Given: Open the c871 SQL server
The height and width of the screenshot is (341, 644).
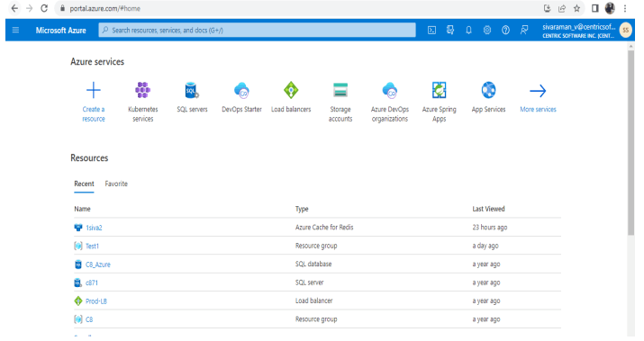Looking at the screenshot, I should pyautogui.click(x=92, y=283).
